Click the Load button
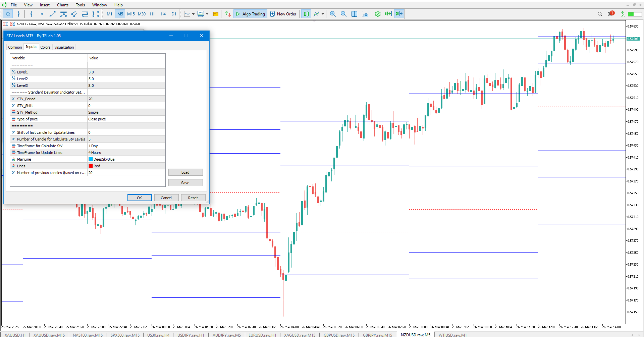 [x=185, y=172]
